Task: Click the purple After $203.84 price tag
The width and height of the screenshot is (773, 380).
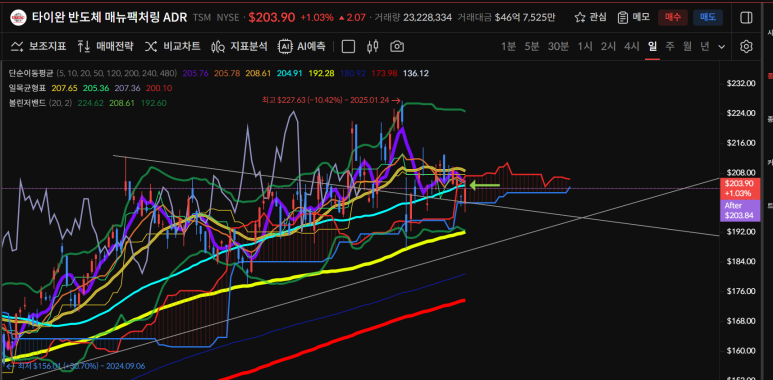Action: 740,210
